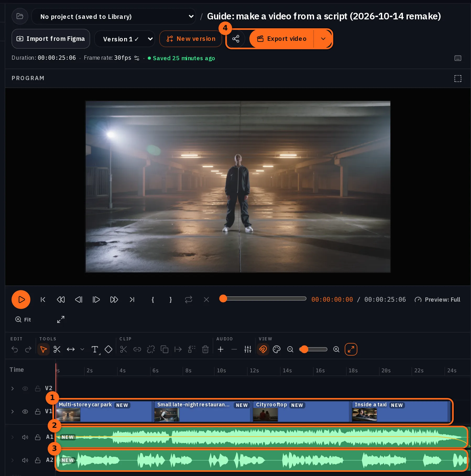Screen dimensions: 471x476
Task: Open the project selector dropdown
Action: click(x=113, y=16)
